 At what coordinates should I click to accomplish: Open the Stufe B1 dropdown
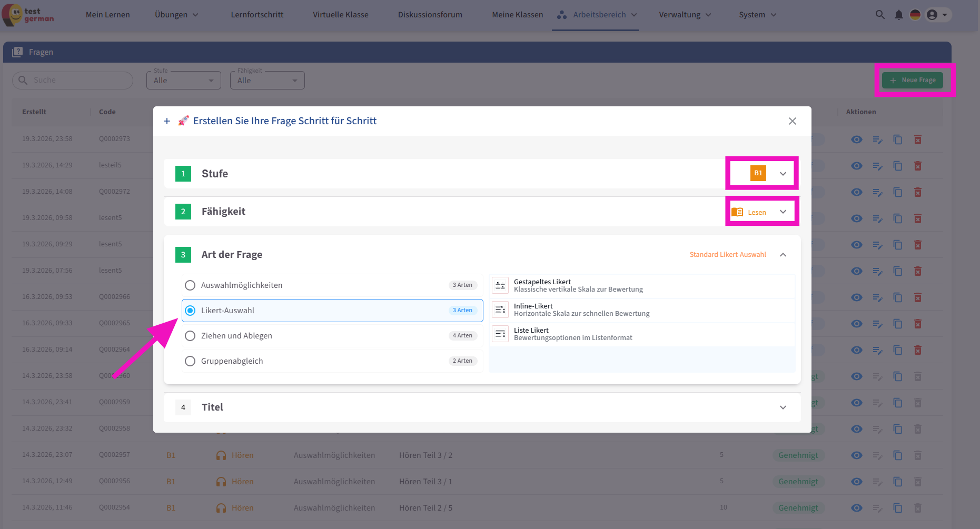click(768, 173)
